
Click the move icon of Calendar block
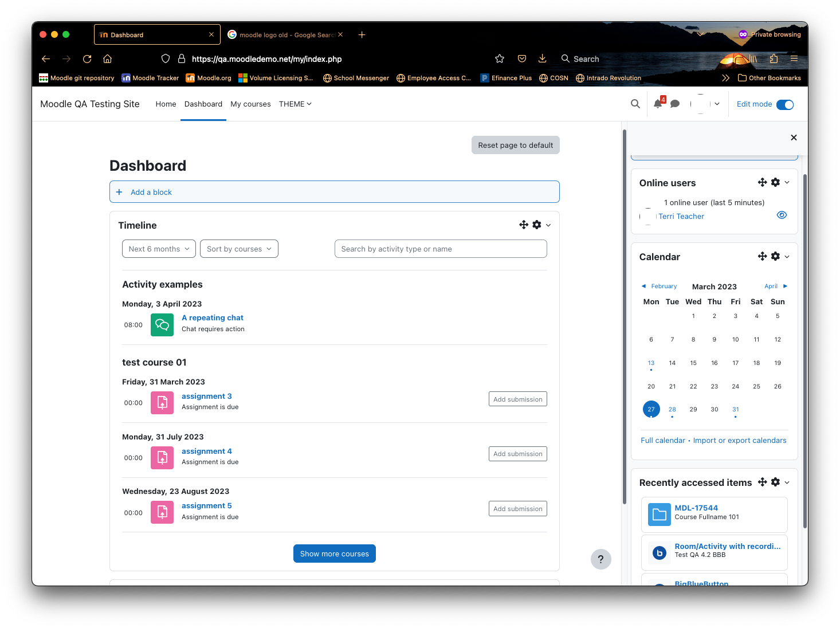click(762, 256)
